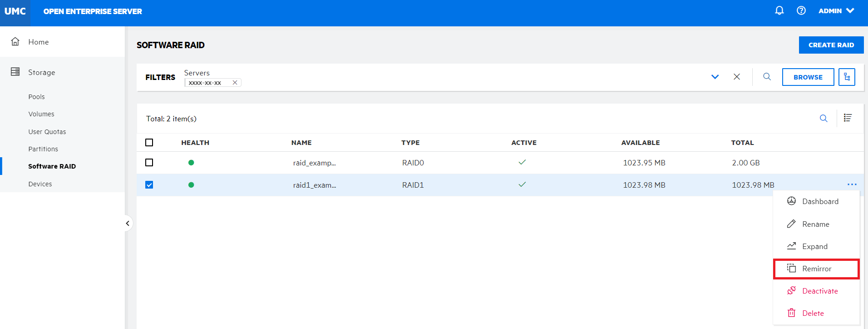Click the BROWSE button
The width and height of the screenshot is (868, 329).
(x=808, y=77)
